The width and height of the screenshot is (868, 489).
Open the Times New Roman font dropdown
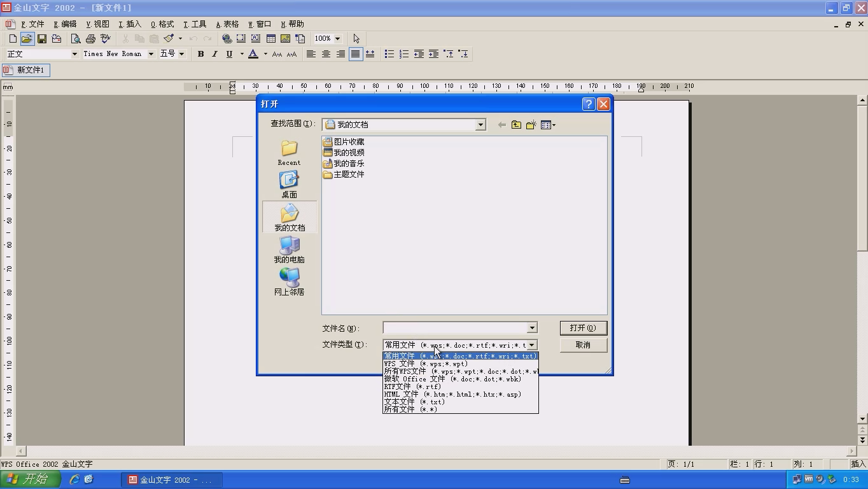click(x=151, y=54)
